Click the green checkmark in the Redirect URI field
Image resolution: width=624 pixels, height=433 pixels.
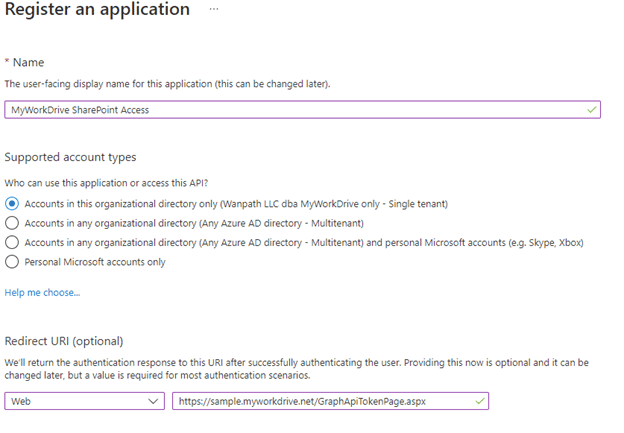[480, 401]
